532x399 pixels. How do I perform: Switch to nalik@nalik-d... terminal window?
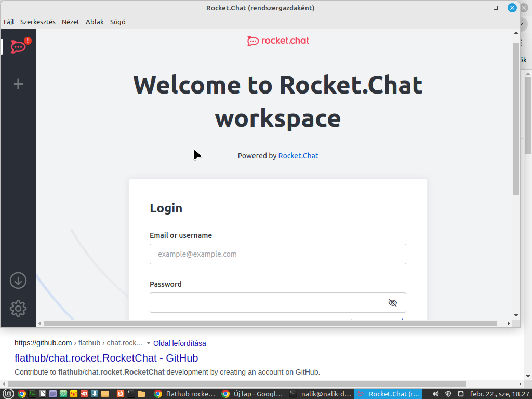(x=320, y=394)
